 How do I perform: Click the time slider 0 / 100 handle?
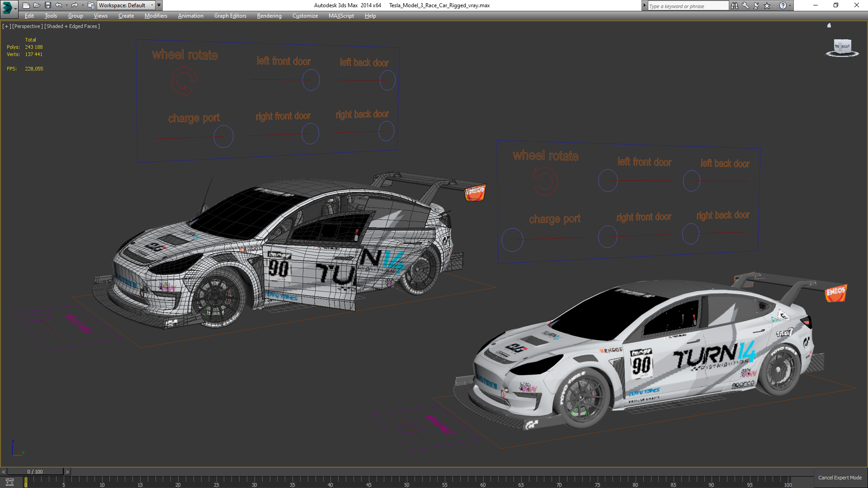pyautogui.click(x=35, y=472)
